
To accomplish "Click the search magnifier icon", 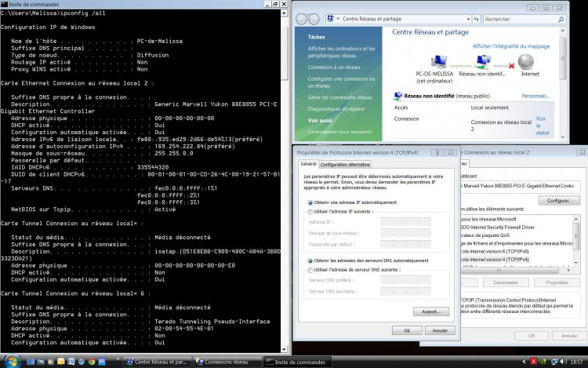I will click(x=561, y=19).
